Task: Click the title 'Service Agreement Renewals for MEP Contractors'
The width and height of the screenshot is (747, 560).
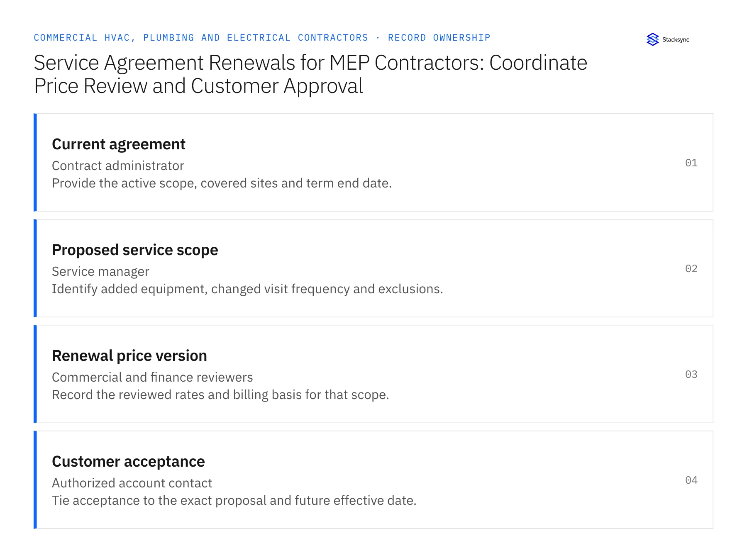Action: pos(259,63)
